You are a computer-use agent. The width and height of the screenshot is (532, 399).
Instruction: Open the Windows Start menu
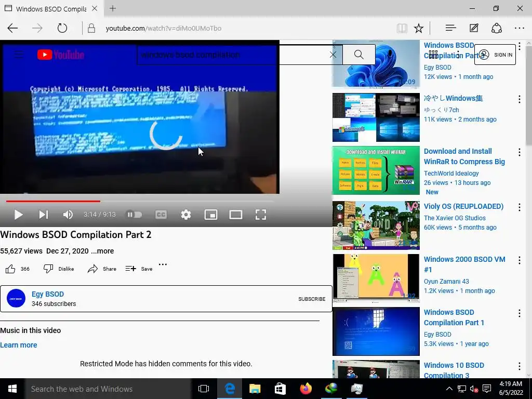12,389
